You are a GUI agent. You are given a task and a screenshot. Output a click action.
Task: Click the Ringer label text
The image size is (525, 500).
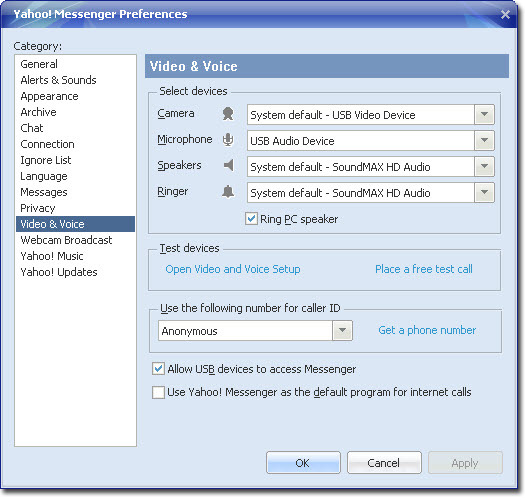tap(173, 191)
